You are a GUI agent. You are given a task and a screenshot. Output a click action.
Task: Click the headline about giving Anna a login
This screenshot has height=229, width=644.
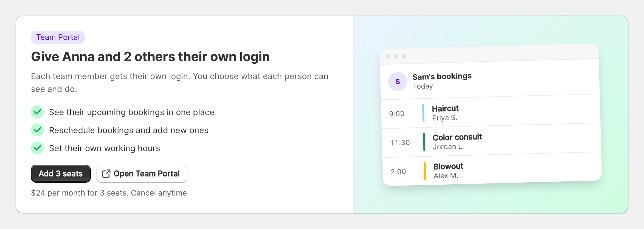[x=150, y=57]
